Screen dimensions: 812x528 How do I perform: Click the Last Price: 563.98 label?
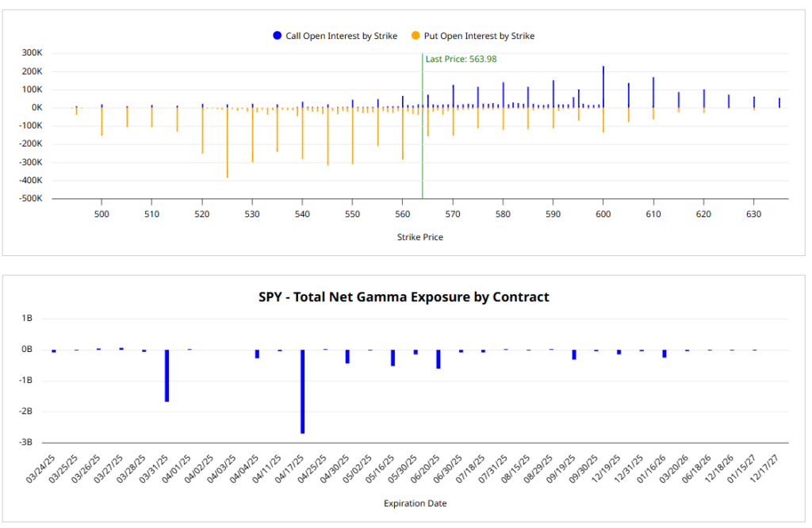point(461,59)
